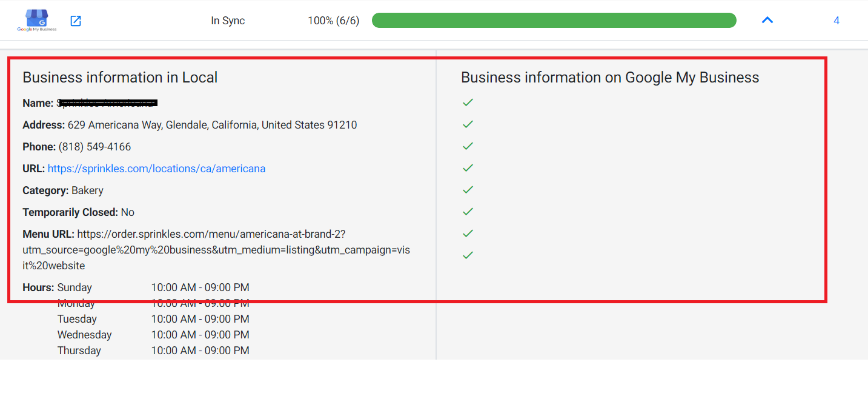Click the Business information on Google My Business heading
The height and width of the screenshot is (393, 868).
pyautogui.click(x=610, y=78)
